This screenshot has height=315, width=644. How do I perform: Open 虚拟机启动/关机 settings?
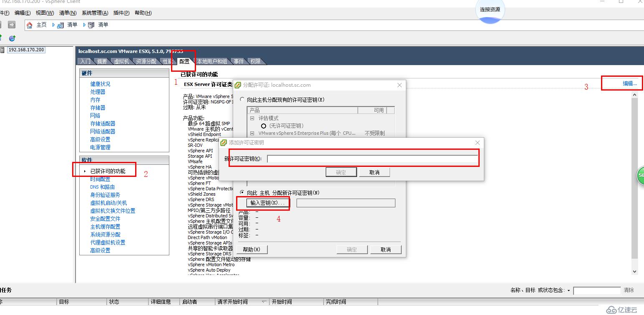click(109, 203)
